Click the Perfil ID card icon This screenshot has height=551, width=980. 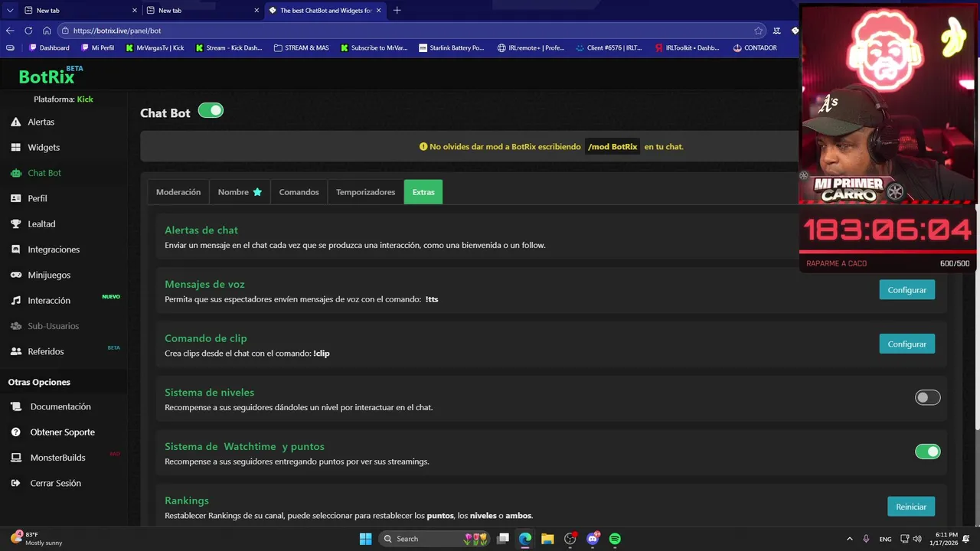pyautogui.click(x=15, y=198)
